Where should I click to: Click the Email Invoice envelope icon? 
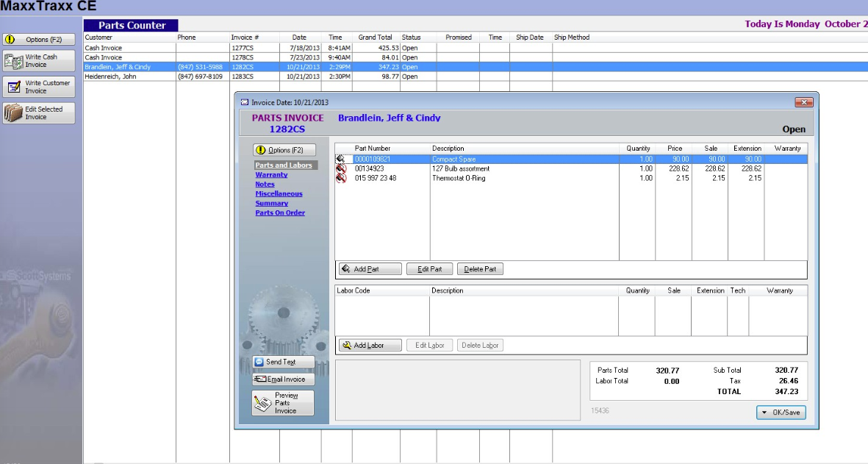coord(262,379)
